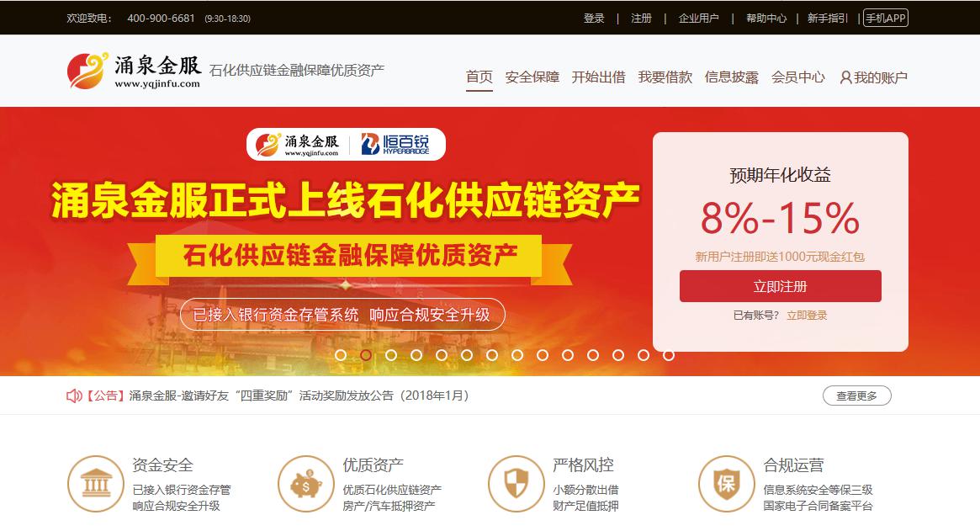Open the 手机APP button in top bar

click(885, 19)
